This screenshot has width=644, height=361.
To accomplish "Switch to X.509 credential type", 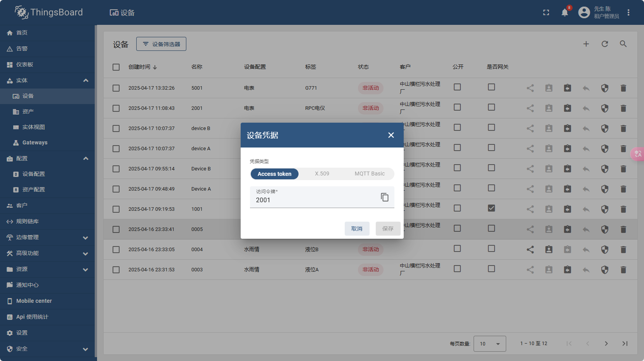I will coord(322,174).
